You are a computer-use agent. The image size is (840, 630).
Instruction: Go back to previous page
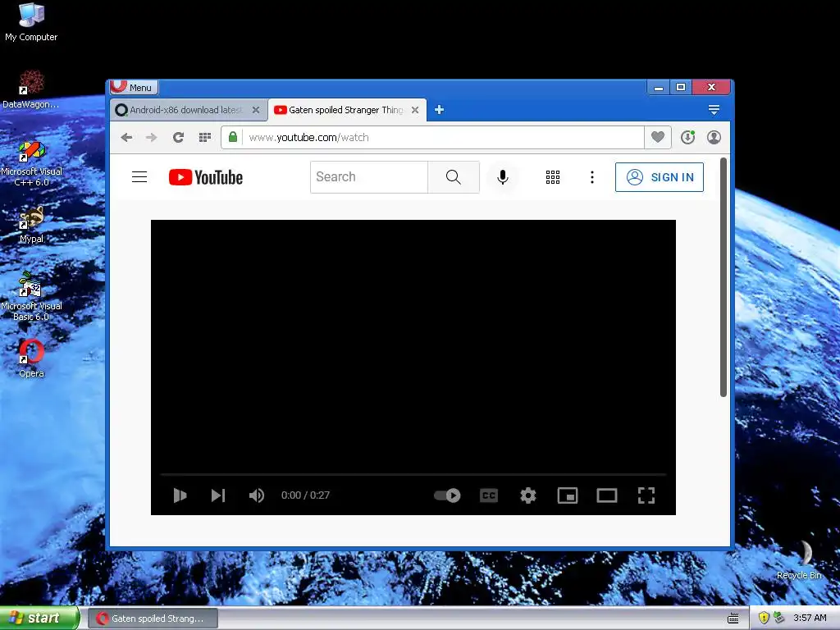click(126, 138)
